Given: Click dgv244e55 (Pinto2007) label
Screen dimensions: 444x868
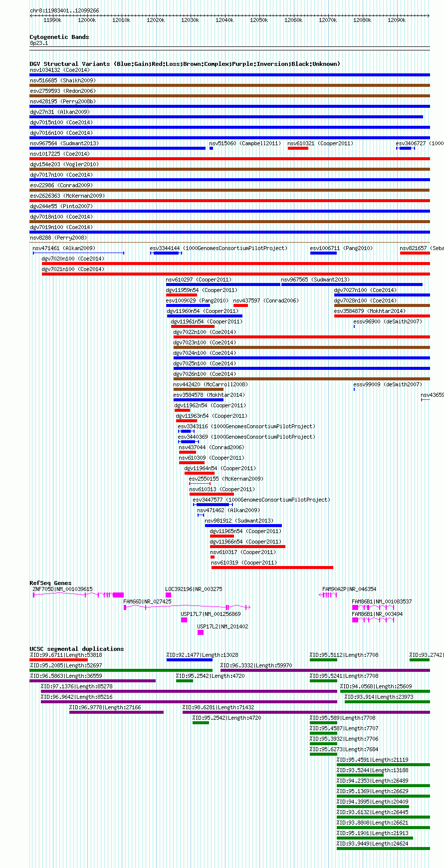Looking at the screenshot, I should pos(61,206).
